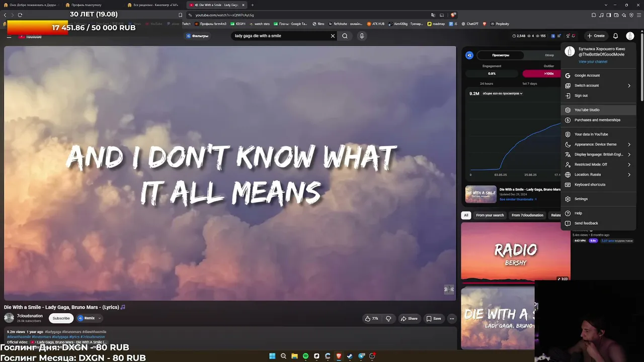Click the Remix button
The image size is (644, 362).
pos(86,318)
